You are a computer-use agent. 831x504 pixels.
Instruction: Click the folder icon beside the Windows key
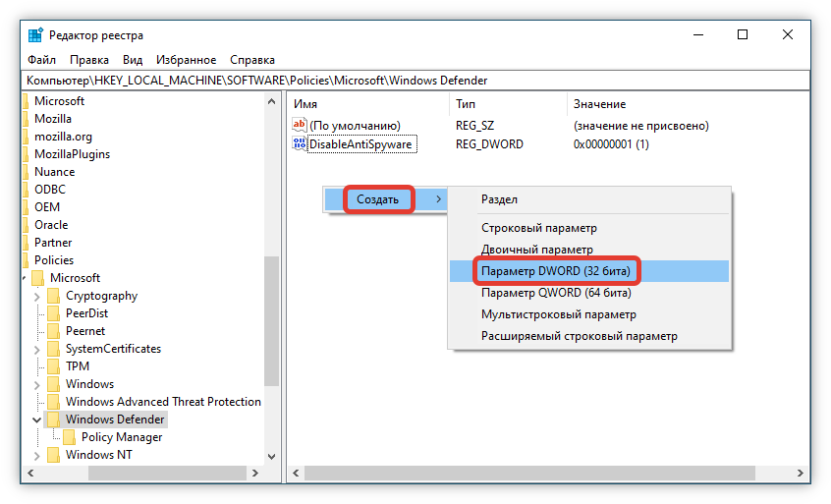point(53,384)
